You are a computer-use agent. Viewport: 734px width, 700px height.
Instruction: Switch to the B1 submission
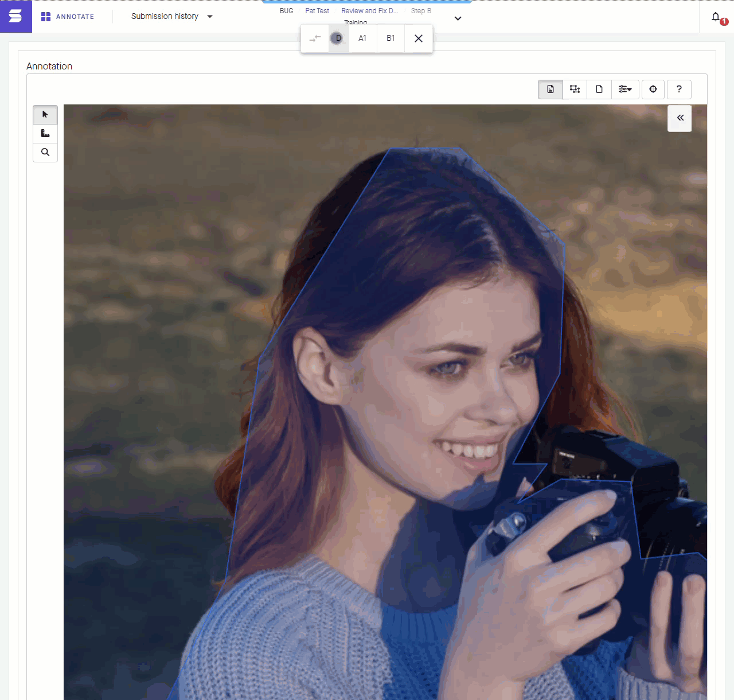pyautogui.click(x=391, y=38)
